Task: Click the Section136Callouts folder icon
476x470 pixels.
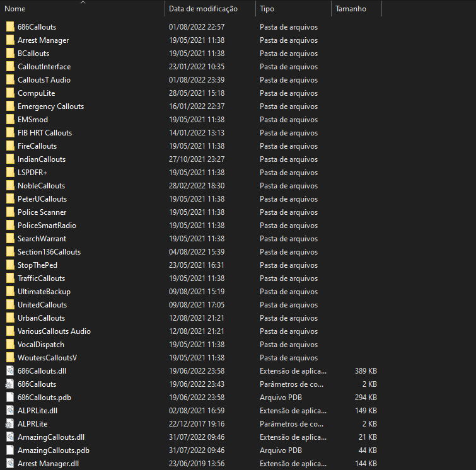Action: pyautogui.click(x=10, y=252)
